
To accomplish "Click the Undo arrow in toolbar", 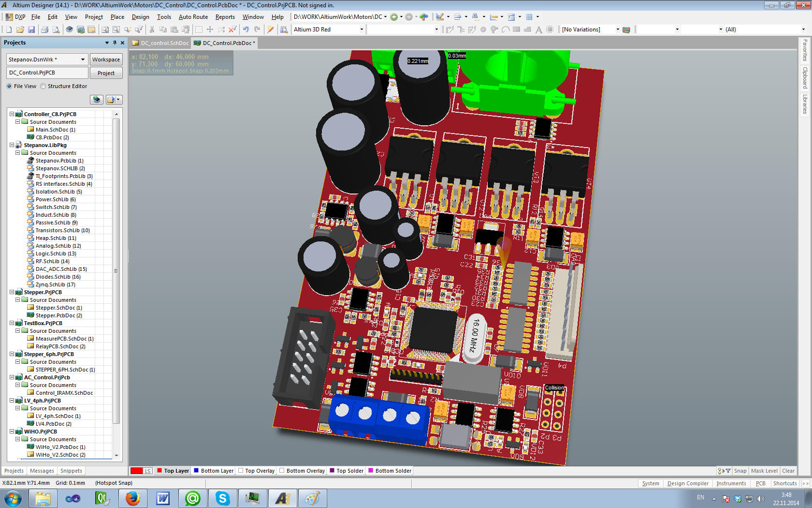I will coord(246,30).
